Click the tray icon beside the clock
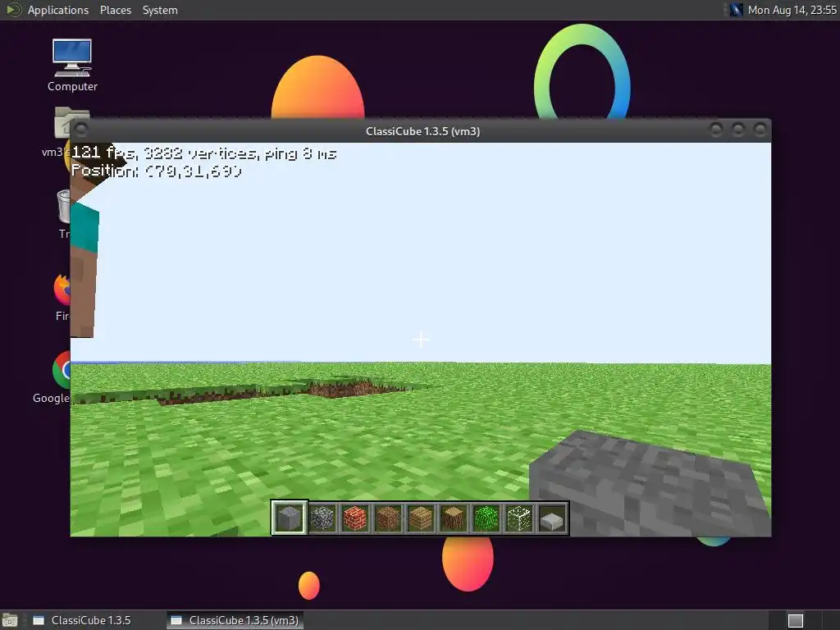Image resolution: width=840 pixels, height=630 pixels. (736, 10)
